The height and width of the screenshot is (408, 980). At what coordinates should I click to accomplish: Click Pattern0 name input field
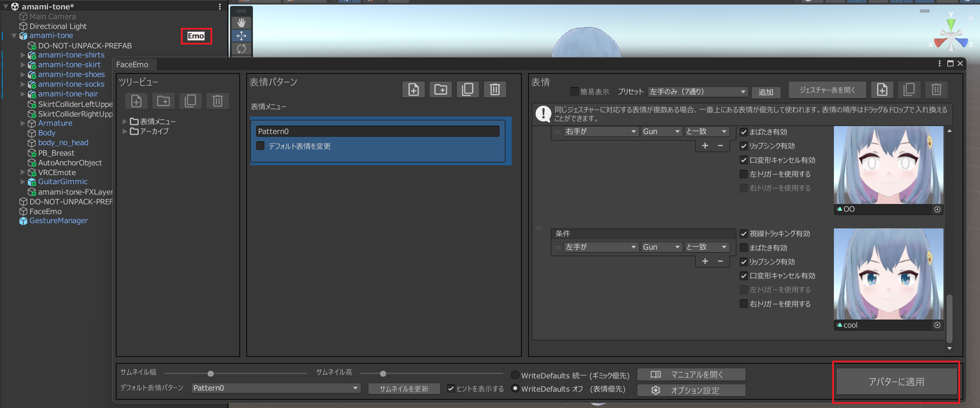[x=378, y=131]
